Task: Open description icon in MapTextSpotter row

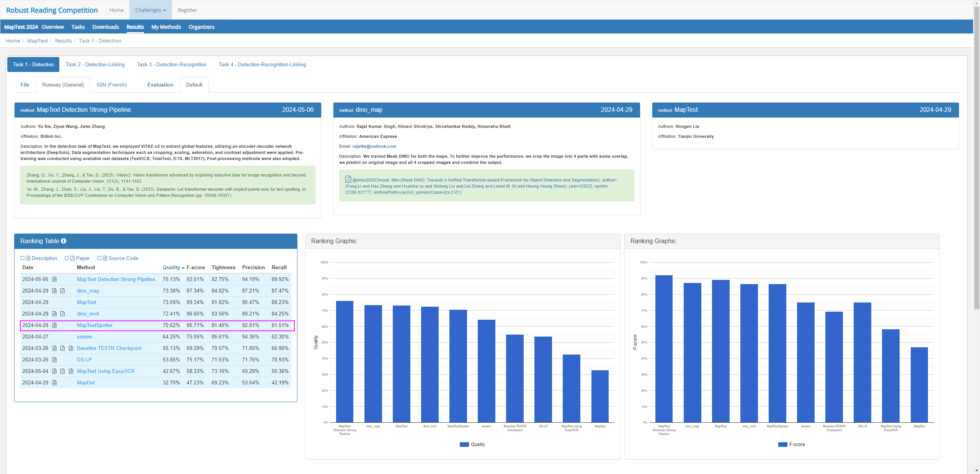Action: pos(54,325)
